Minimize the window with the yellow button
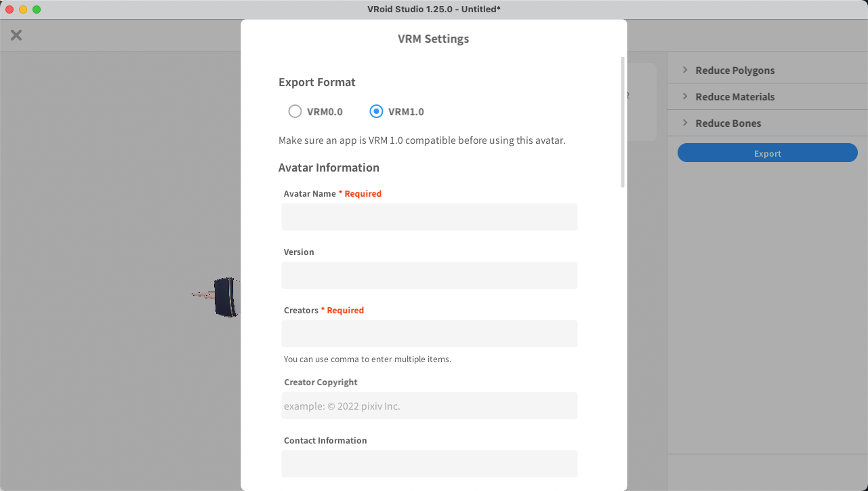868x491 pixels. pyautogui.click(x=23, y=9)
